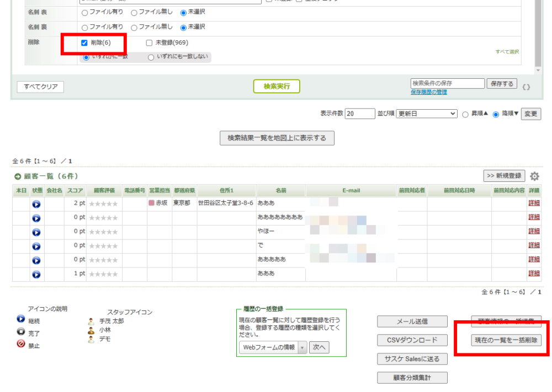
Task: Expand the Webフォームの情報 dropdown
Action: [302, 347]
